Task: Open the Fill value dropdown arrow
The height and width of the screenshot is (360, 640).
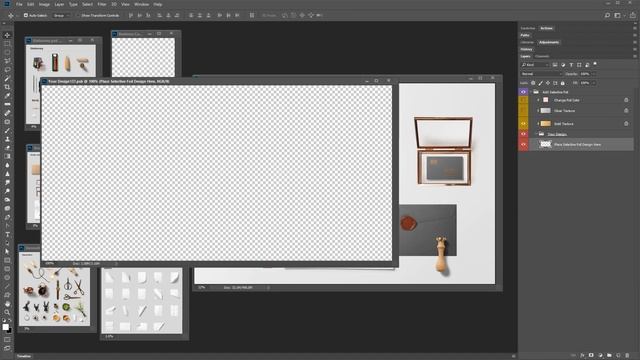Action: tap(594, 83)
